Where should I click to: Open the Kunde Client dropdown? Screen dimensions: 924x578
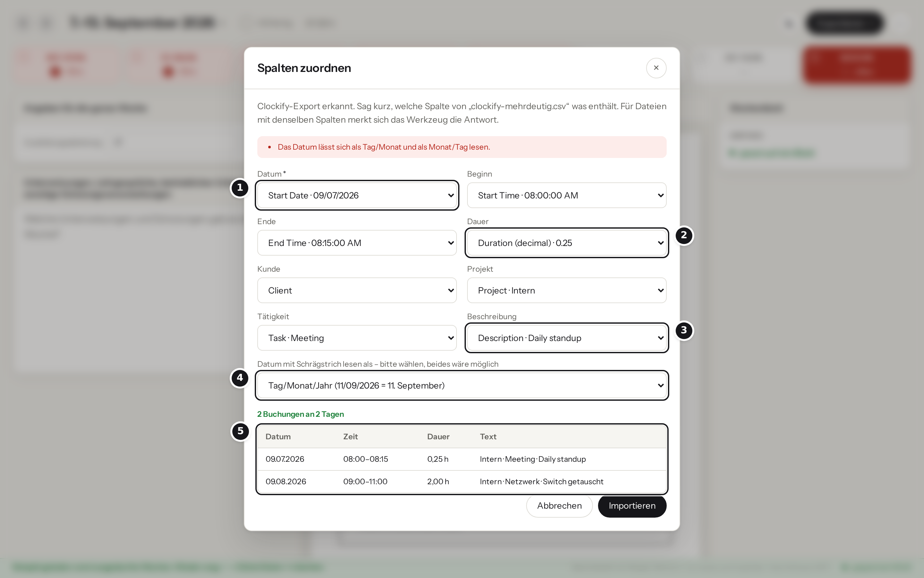tap(357, 291)
